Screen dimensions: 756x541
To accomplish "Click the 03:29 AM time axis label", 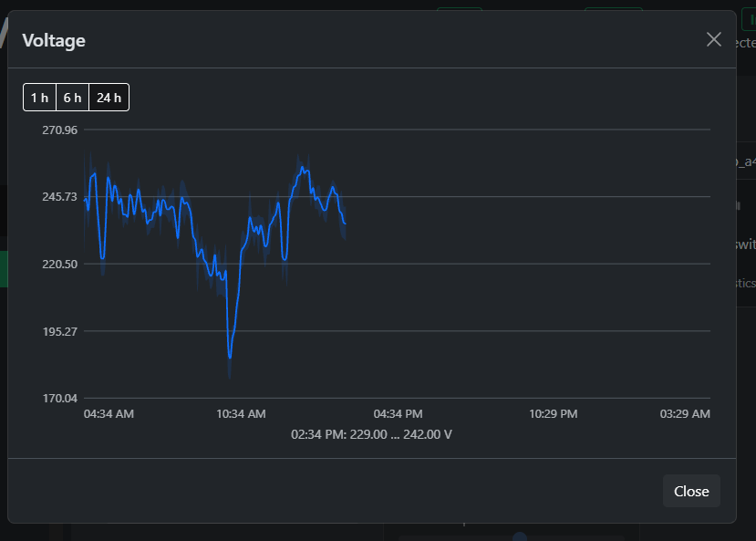I will [685, 413].
